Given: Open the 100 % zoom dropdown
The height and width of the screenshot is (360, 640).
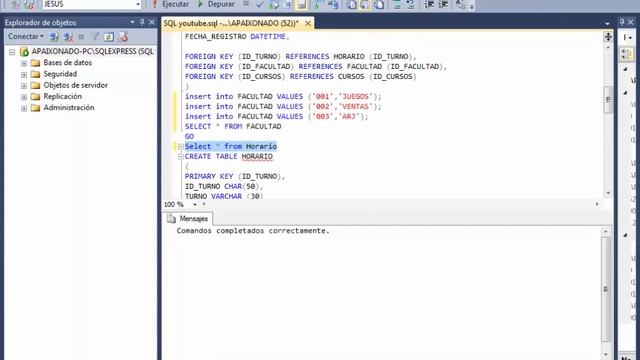Looking at the screenshot, I should point(195,204).
